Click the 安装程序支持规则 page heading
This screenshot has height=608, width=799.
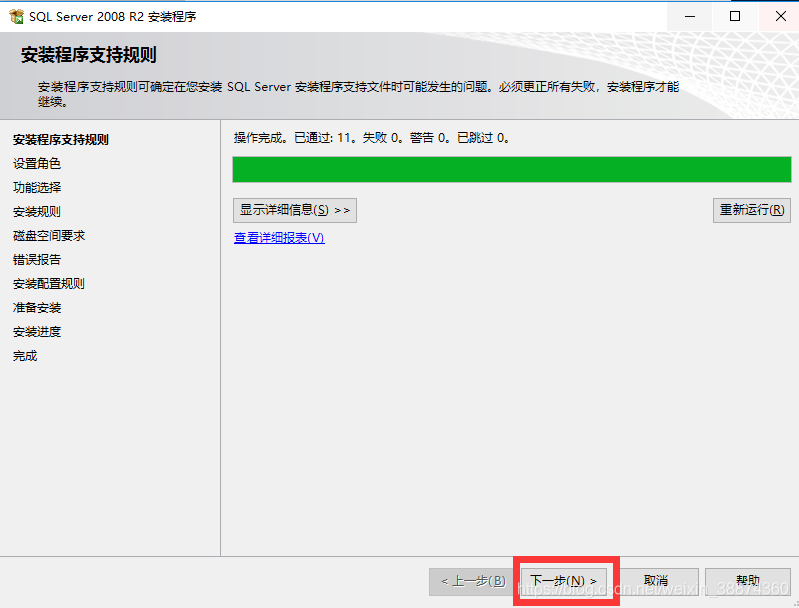click(89, 55)
